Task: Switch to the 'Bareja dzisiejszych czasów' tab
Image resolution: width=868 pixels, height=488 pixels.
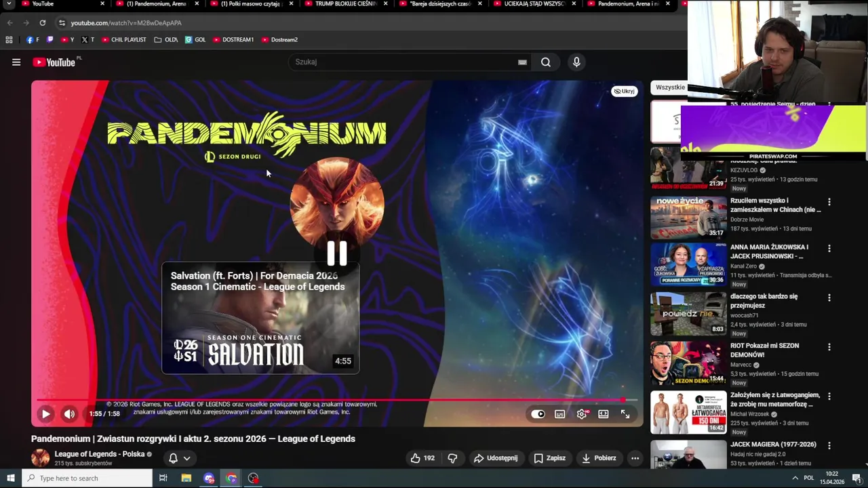Action: pos(439,4)
